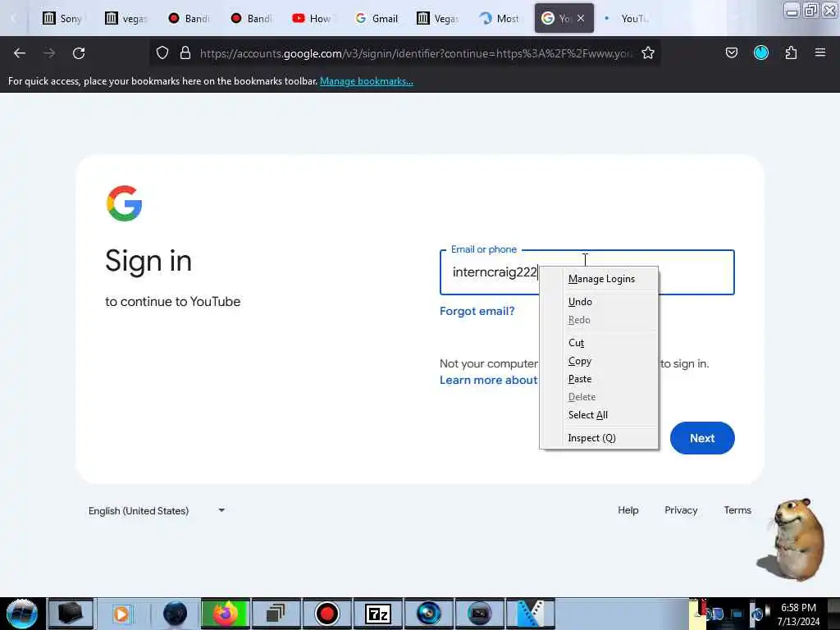
Task: Click the taskbar clock showing 6:58 PM
Action: [x=798, y=614]
